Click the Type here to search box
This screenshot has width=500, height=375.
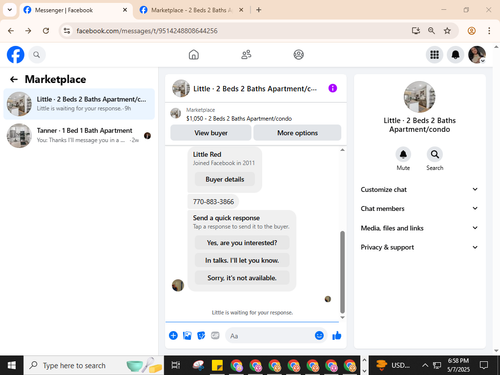(x=94, y=365)
